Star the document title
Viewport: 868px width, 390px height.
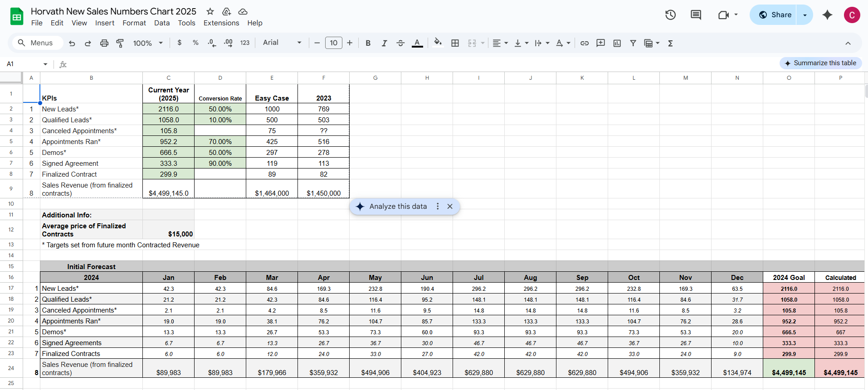pos(210,11)
